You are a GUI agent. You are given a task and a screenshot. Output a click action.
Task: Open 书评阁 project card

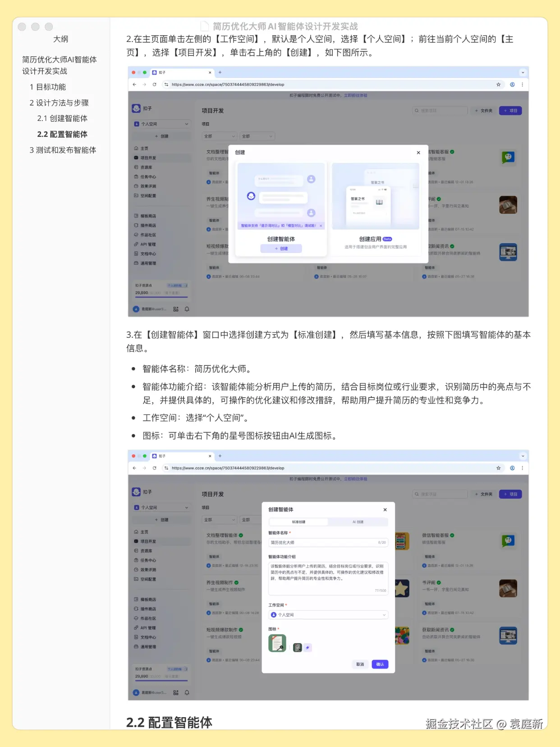click(x=470, y=597)
